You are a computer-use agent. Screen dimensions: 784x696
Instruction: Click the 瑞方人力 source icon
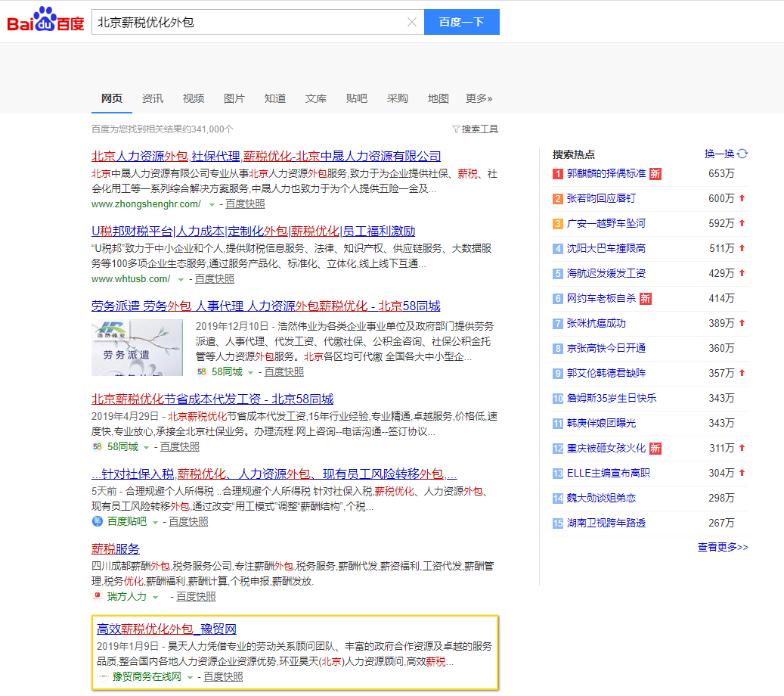pos(97,596)
